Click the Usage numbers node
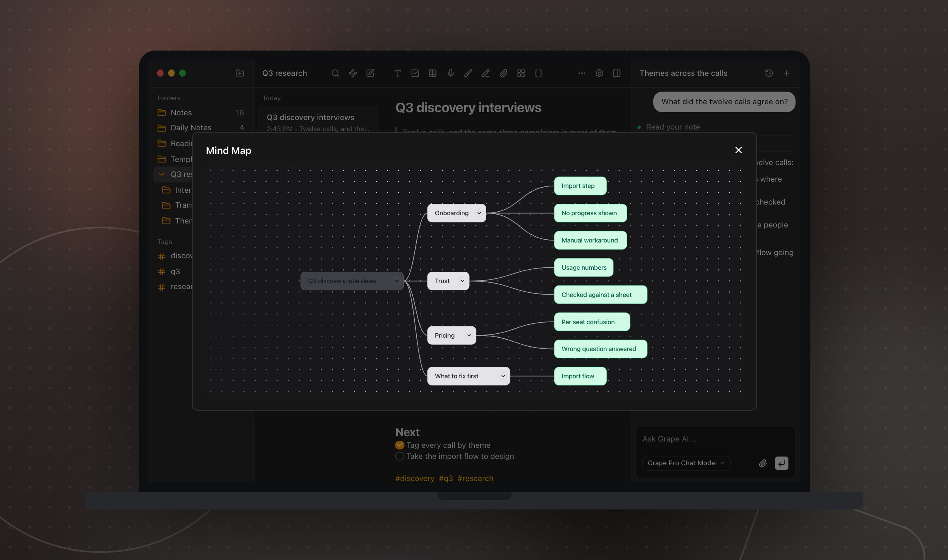This screenshot has width=948, height=560. pos(583,268)
